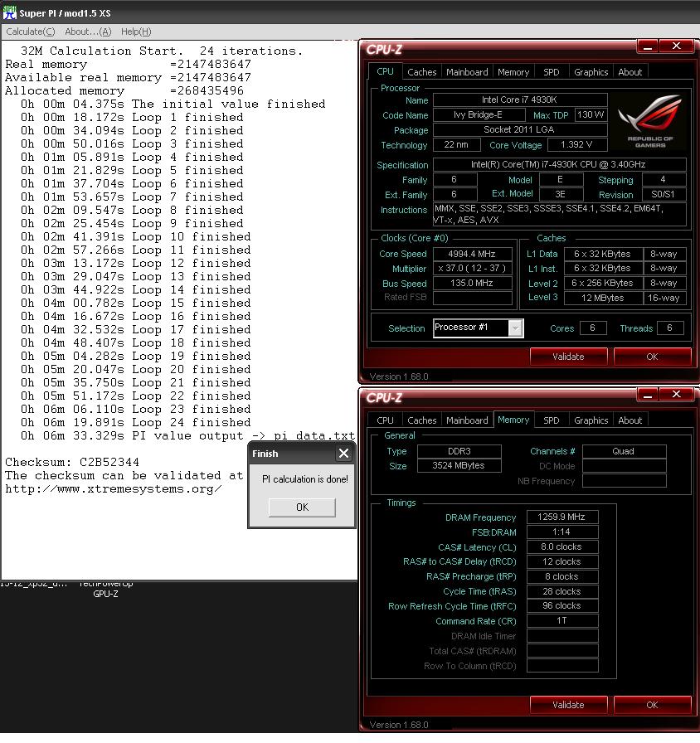Open Caches tab in lower CPU-Z window
The width and height of the screenshot is (700, 743).
(422, 420)
